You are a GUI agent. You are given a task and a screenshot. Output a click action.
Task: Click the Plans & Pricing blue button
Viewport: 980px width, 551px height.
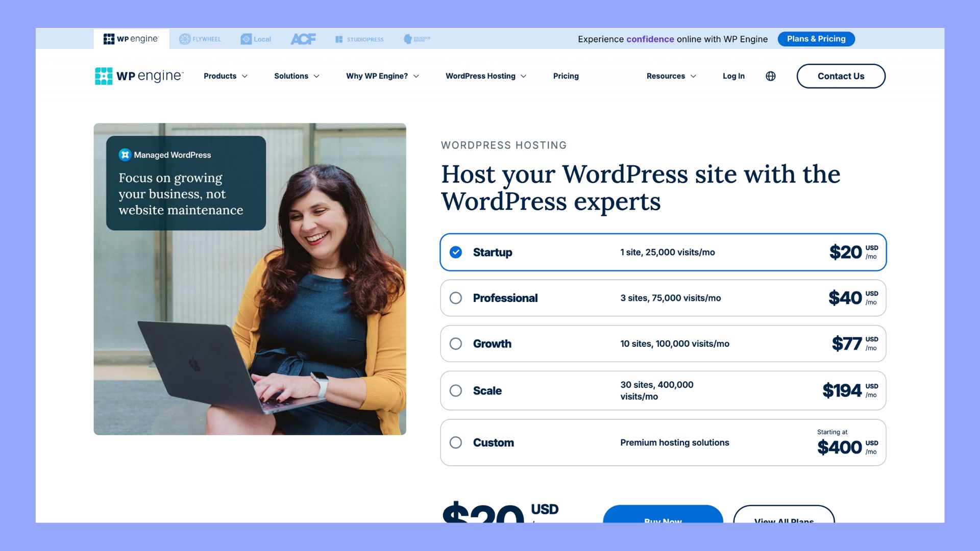pos(817,38)
